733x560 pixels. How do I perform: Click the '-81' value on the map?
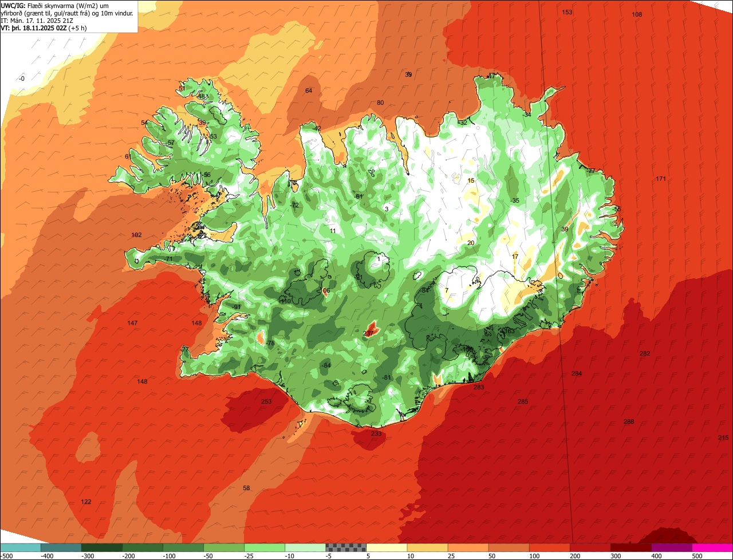(x=387, y=378)
